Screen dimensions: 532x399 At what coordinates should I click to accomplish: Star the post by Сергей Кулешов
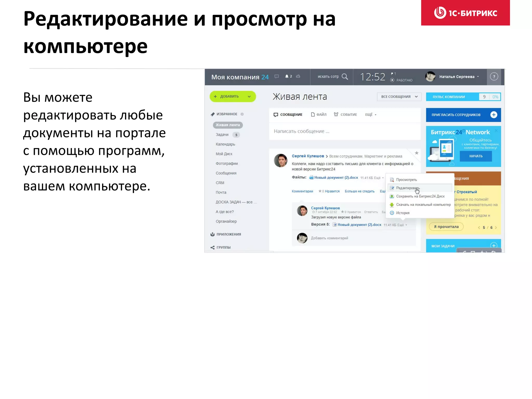(x=416, y=153)
